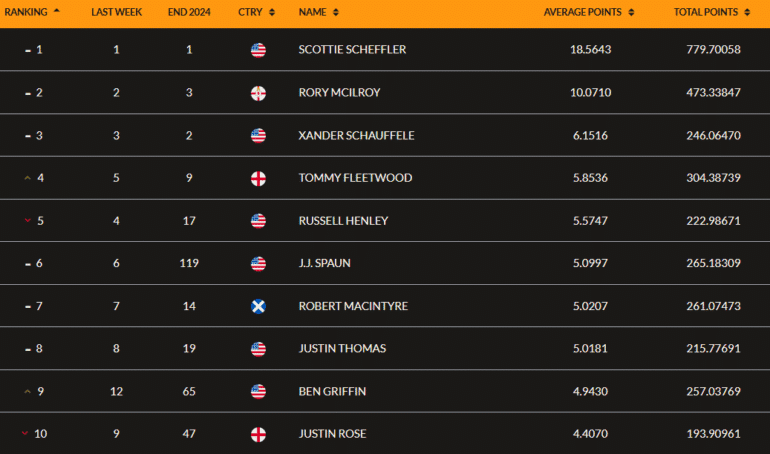Viewport: 770px width, 454px height.
Task: Open Xander Schauffele's player profile
Action: (355, 135)
